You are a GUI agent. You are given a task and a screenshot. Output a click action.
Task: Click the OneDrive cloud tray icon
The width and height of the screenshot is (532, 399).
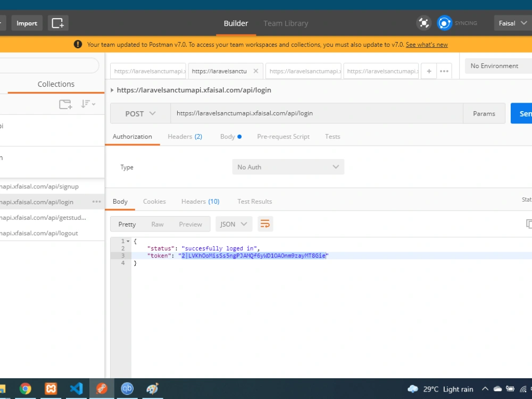[x=497, y=389]
